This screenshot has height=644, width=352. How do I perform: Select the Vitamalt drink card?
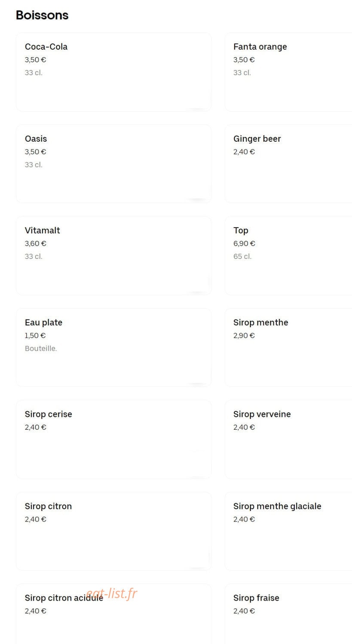[113, 255]
